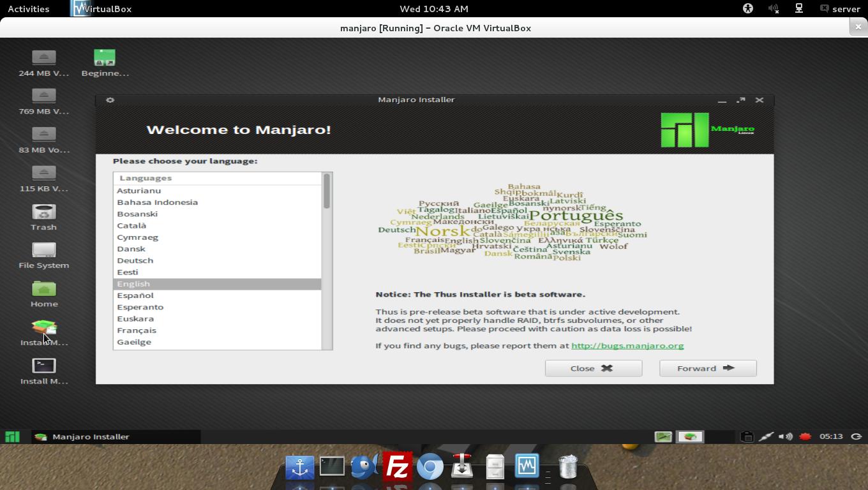Select Cymraeg in the language list
Screen dimensions: 868x490
pyautogui.click(x=218, y=237)
